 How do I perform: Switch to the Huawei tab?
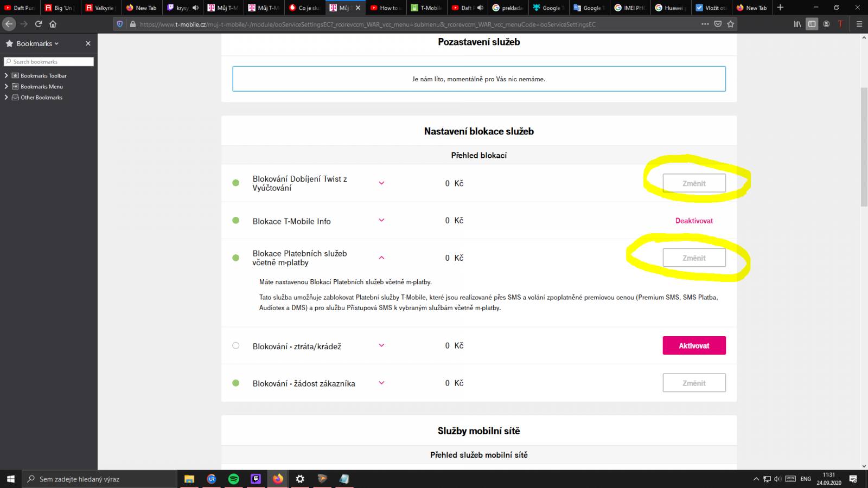[670, 8]
